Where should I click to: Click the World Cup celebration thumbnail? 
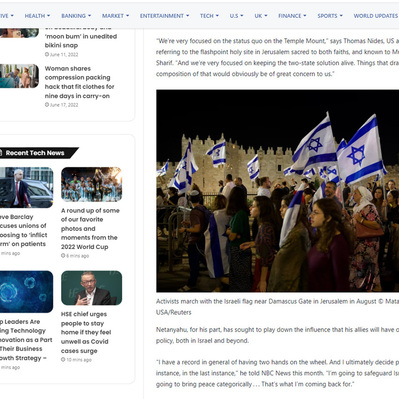91,184
